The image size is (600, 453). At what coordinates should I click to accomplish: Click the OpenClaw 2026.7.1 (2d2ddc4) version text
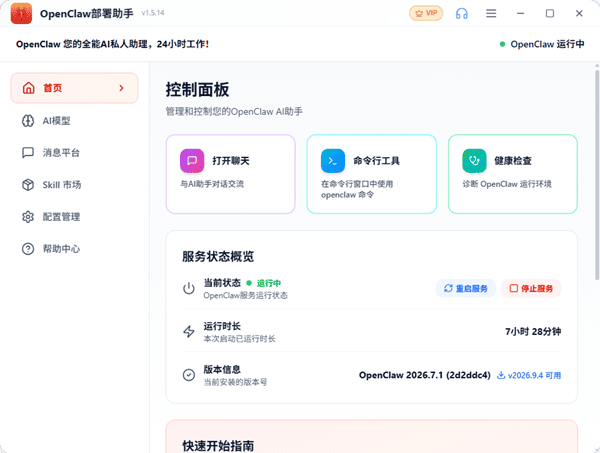click(425, 375)
